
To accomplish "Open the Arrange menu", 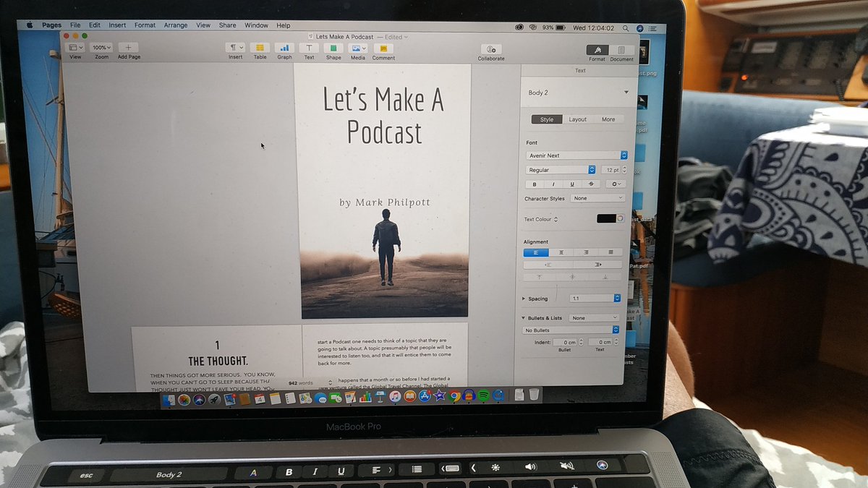I will (x=175, y=25).
